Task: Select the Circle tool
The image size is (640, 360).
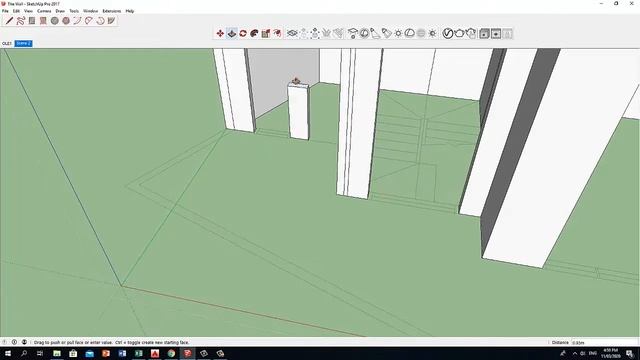Action: coord(55,21)
